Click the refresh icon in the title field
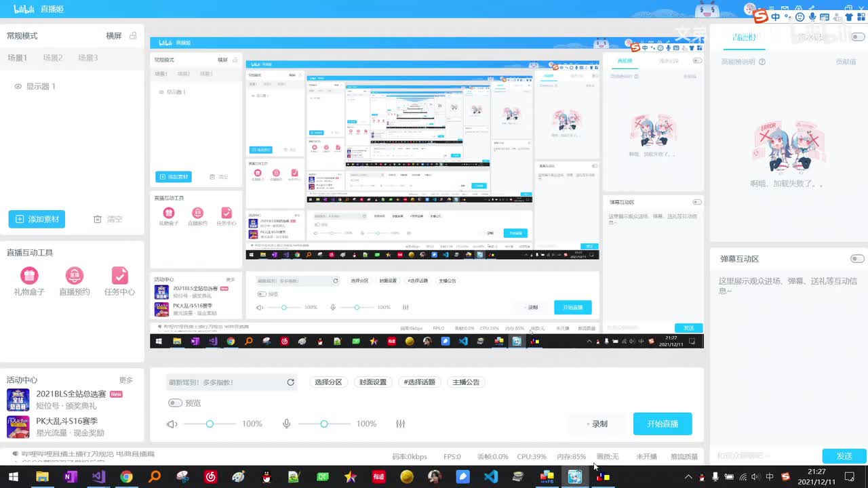The height and width of the screenshot is (488, 868). point(290,382)
